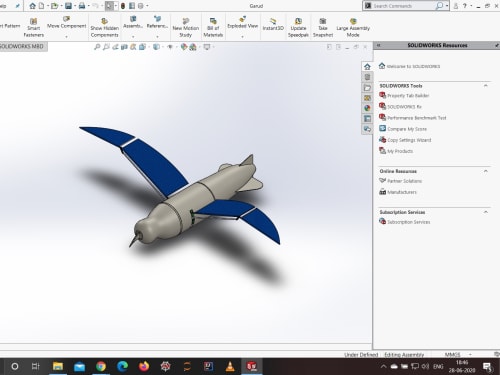
Task: Click the Take Snapshot tool
Action: click(x=323, y=28)
